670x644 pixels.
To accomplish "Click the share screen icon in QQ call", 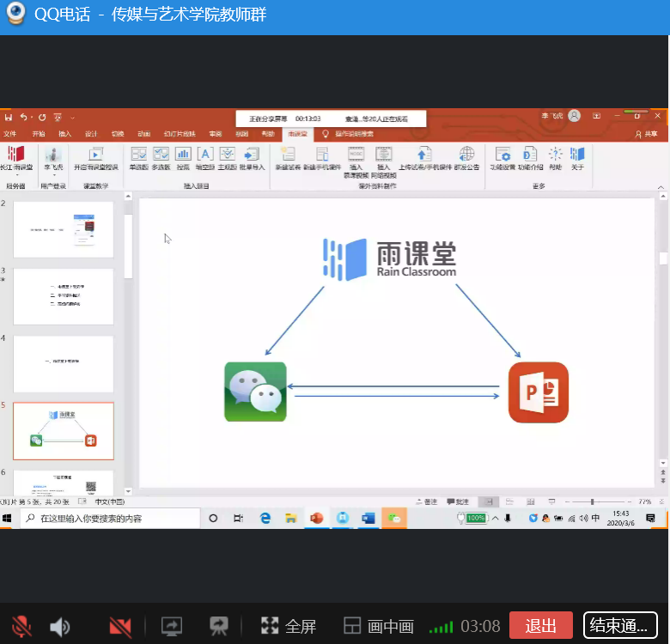I will [172, 627].
